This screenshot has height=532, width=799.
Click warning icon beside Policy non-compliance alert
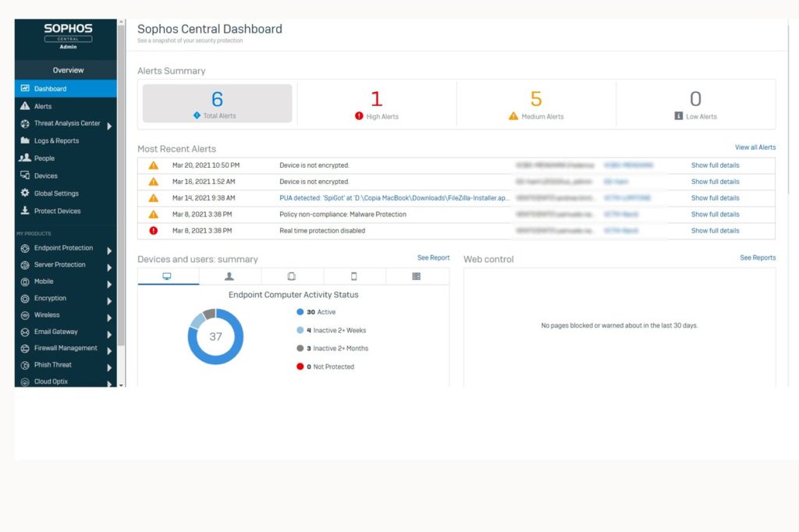(154, 214)
